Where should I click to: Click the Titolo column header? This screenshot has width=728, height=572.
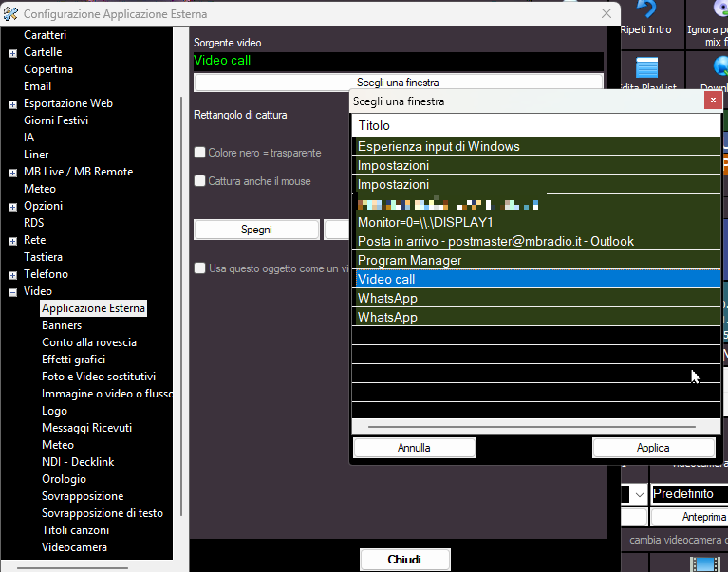coord(536,126)
